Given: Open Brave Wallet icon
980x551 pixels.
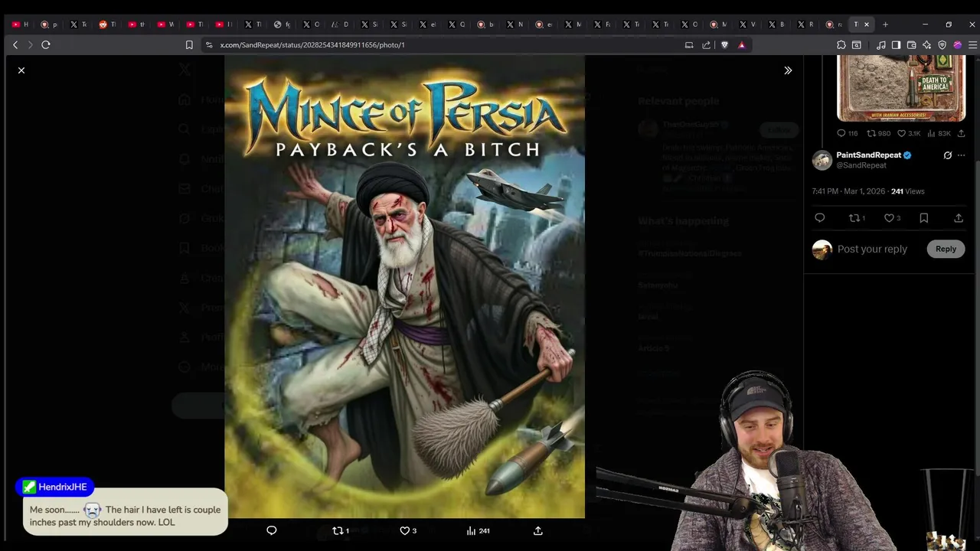Looking at the screenshot, I should (911, 45).
